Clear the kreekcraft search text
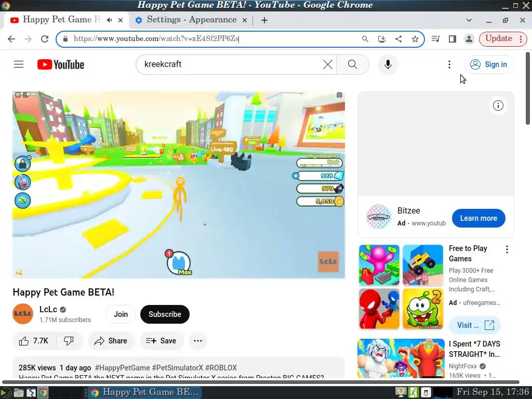The image size is (532, 399). point(327,64)
